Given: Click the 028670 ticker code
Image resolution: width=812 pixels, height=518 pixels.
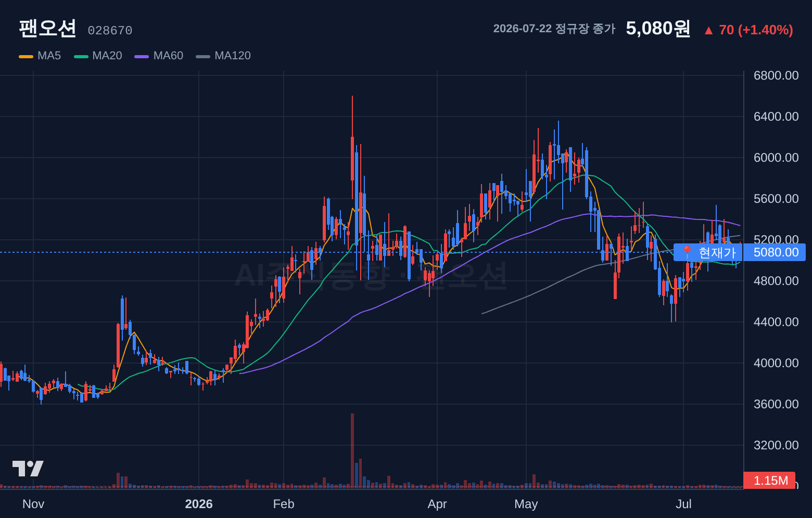Looking at the screenshot, I should pyautogui.click(x=110, y=31).
